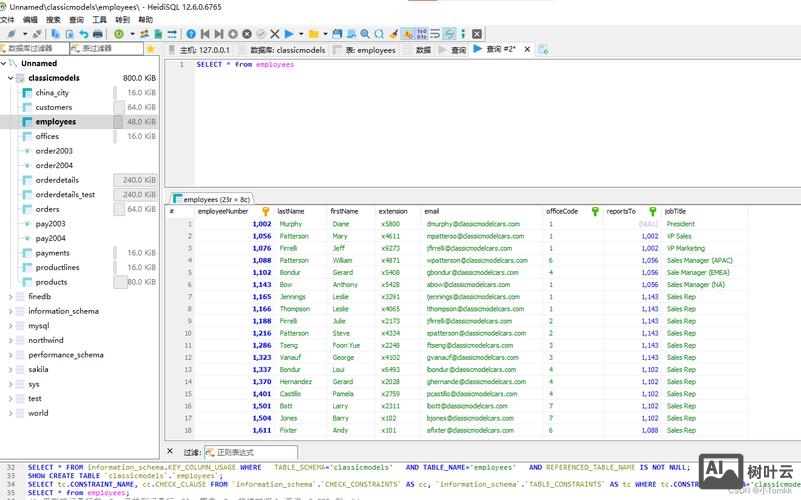Go to first row icon
Screen dimensions: 801x500
coord(205,34)
